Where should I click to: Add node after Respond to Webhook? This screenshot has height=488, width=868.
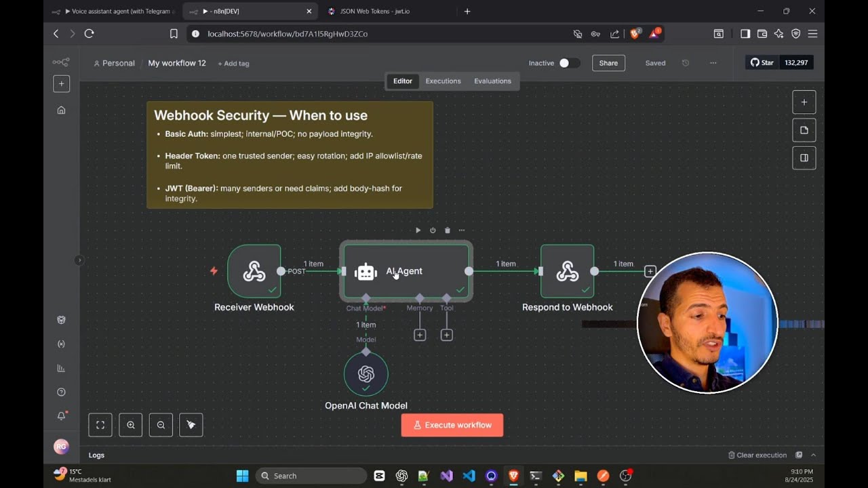point(650,271)
